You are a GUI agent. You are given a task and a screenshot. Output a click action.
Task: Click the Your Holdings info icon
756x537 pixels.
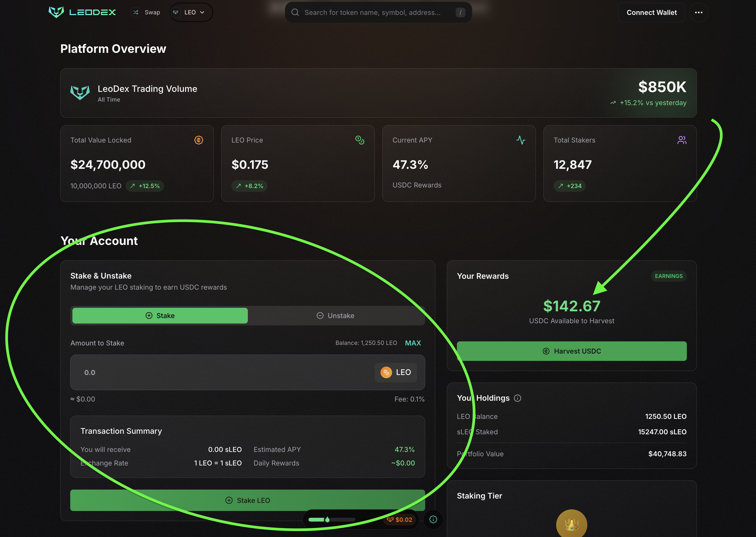point(517,398)
